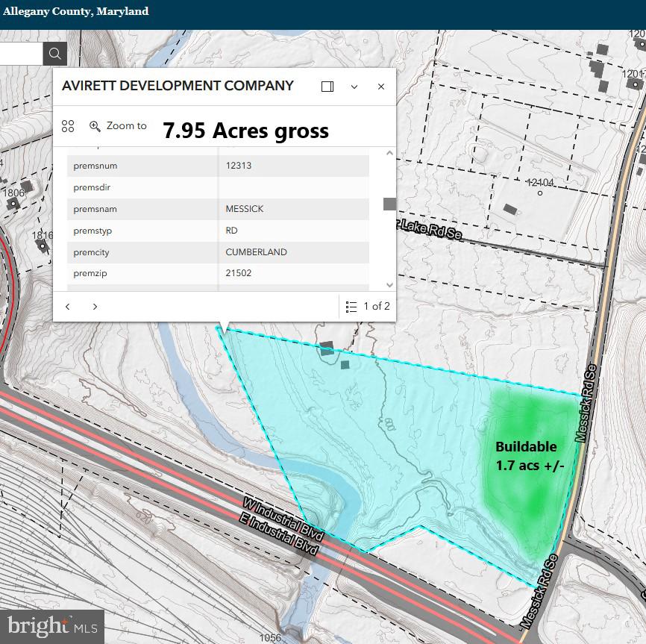Open the feature list icon beside 1 of 2
Screen dimensions: 646x644
pos(351,307)
